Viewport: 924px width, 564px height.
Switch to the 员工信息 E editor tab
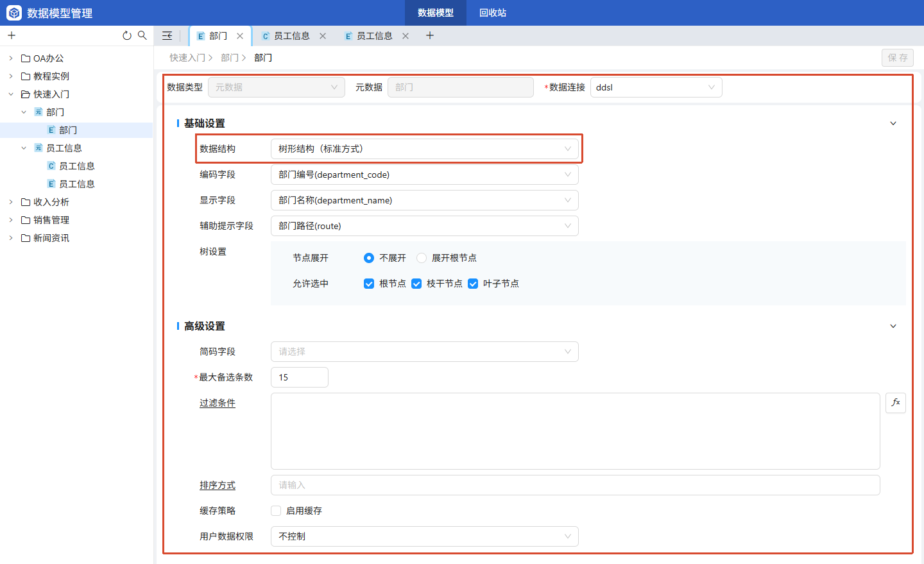(375, 36)
